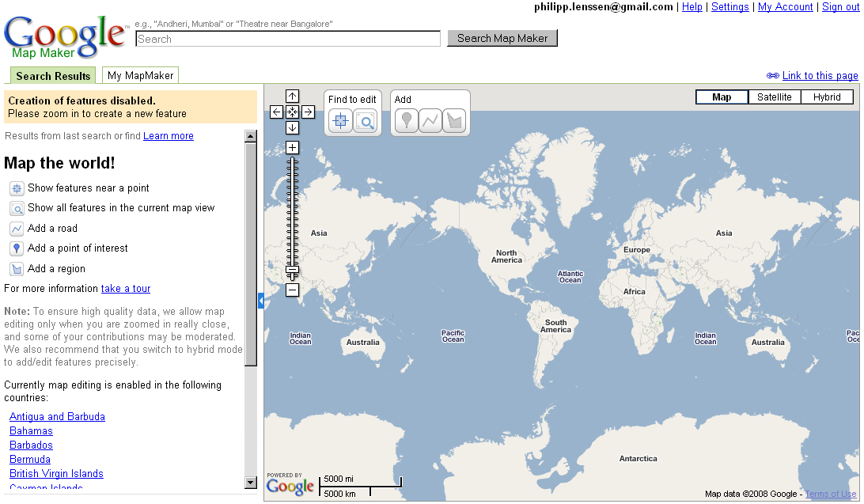Click the pin icon beside Add a point of interest
The width and height of the screenshot is (864, 504).
pyautogui.click(x=17, y=248)
